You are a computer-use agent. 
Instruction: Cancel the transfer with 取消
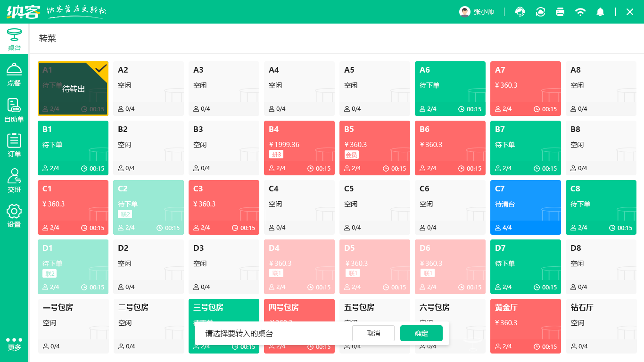coord(373,333)
